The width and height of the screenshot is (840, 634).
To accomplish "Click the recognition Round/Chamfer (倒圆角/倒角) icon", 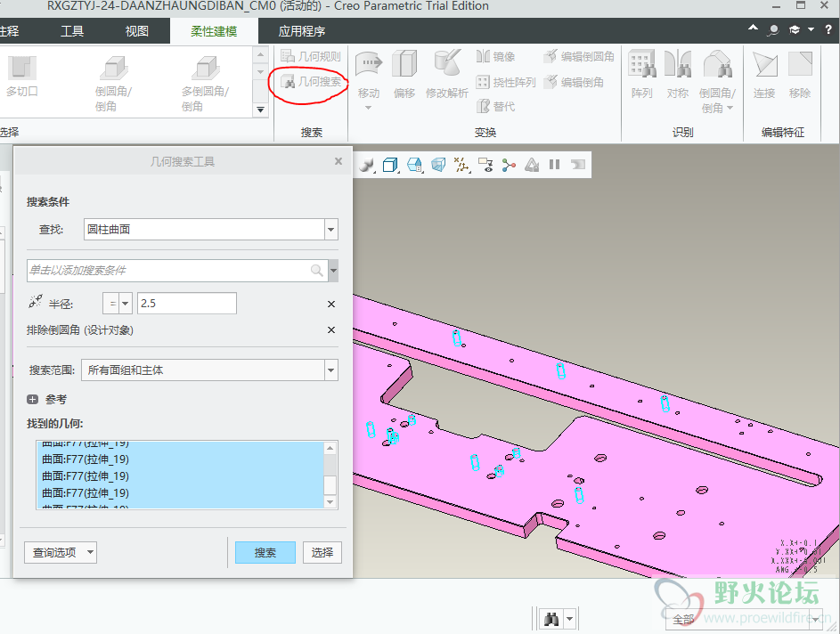I will 718,64.
